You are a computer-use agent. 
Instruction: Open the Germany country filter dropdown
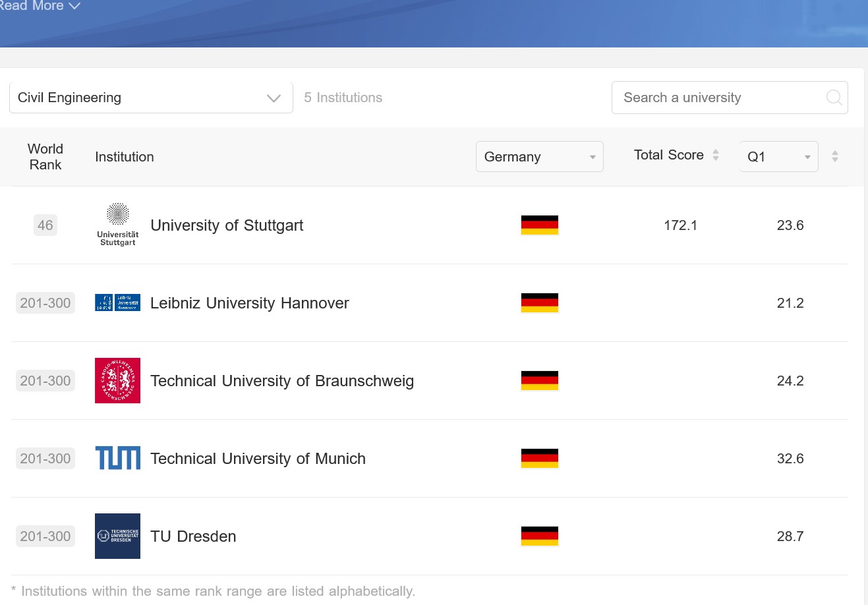pos(540,157)
